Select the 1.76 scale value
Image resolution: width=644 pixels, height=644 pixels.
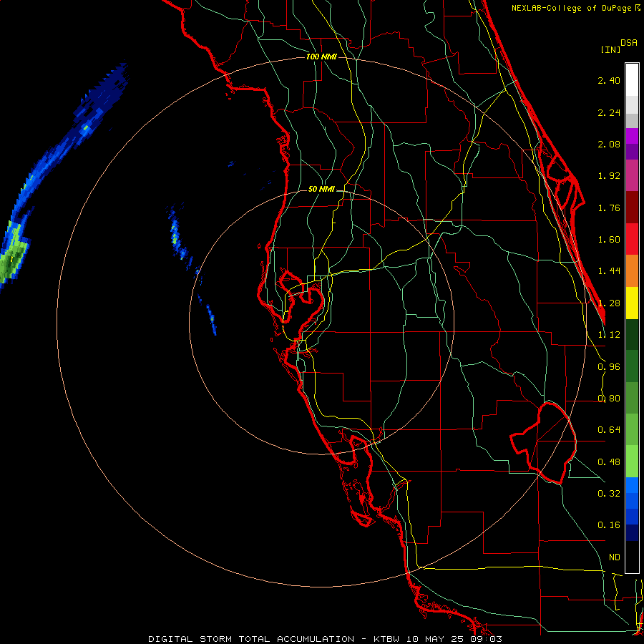609,208
